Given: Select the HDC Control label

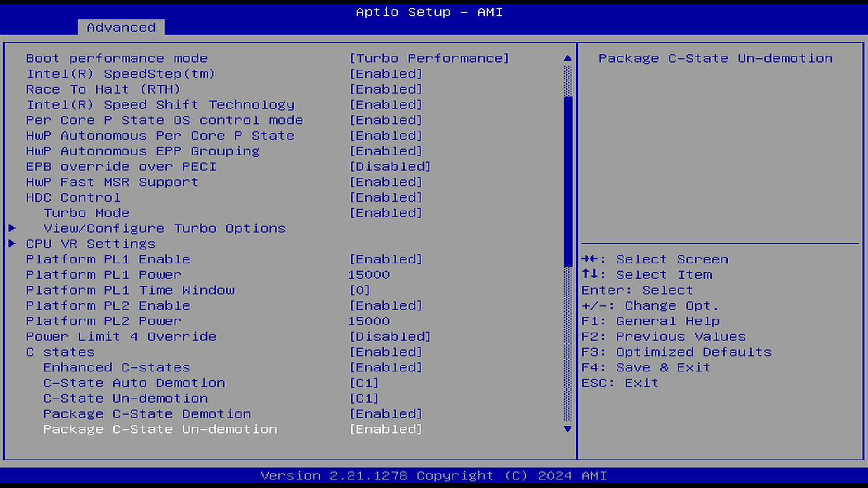Looking at the screenshot, I should tap(73, 197).
